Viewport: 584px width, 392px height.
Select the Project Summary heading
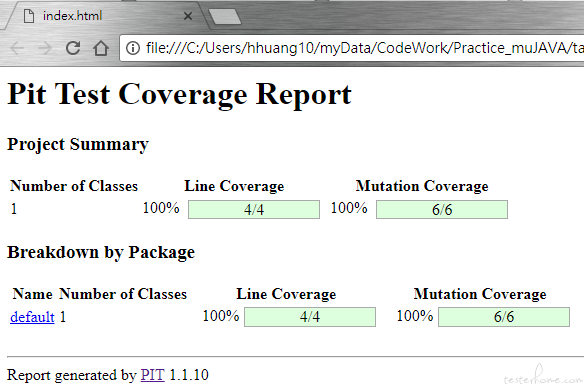(x=78, y=144)
